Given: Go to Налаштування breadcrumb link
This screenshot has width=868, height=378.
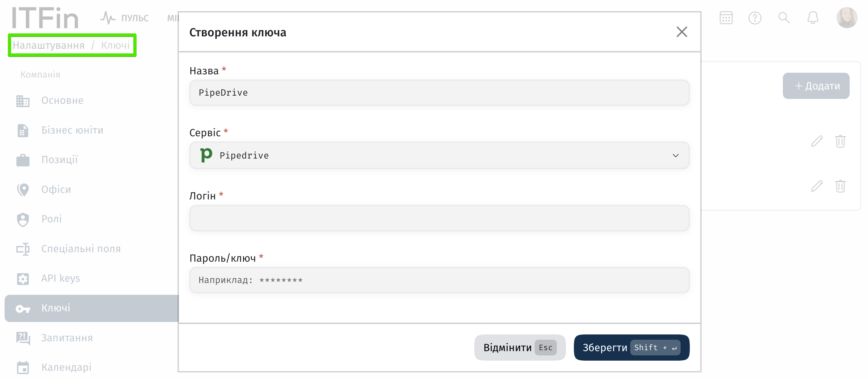Looking at the screenshot, I should (x=48, y=45).
